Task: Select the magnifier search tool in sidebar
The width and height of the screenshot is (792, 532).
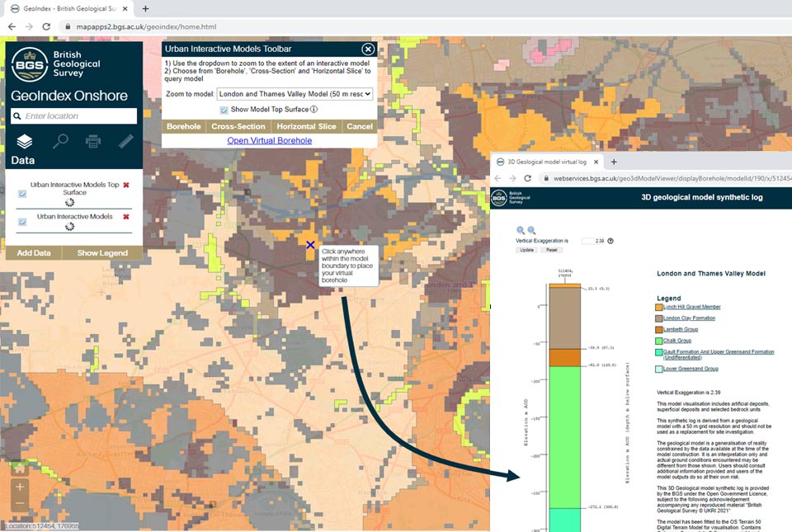Action: 60,141
